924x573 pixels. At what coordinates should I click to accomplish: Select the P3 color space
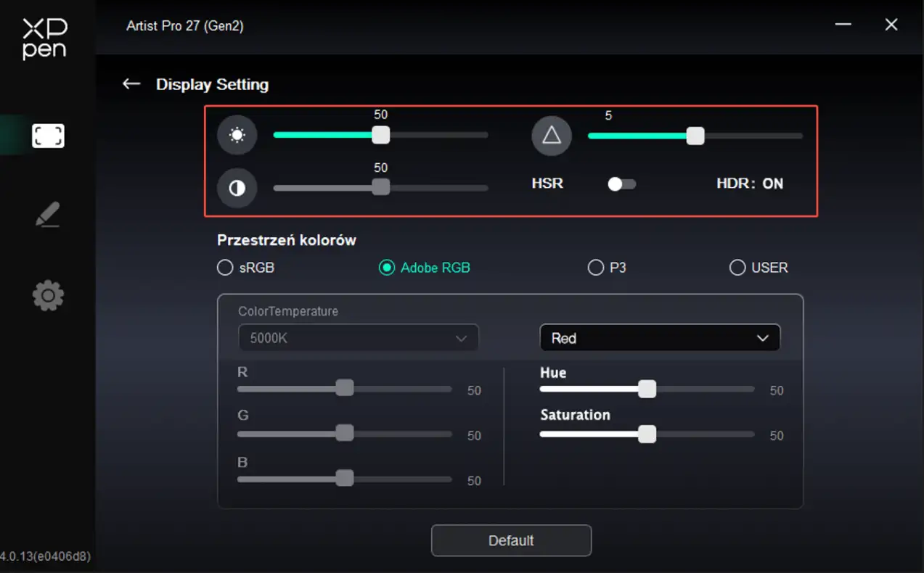[596, 268]
